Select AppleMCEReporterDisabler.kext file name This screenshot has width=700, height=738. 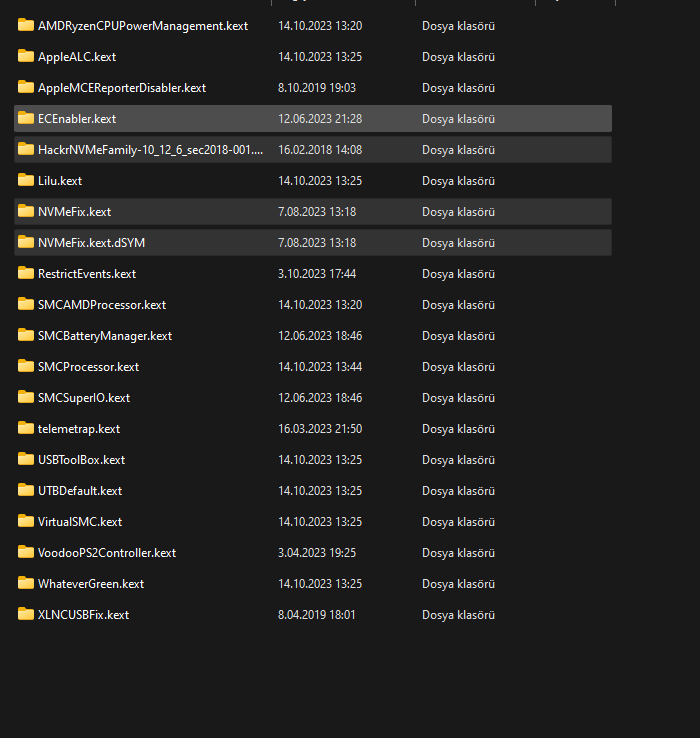(x=122, y=88)
